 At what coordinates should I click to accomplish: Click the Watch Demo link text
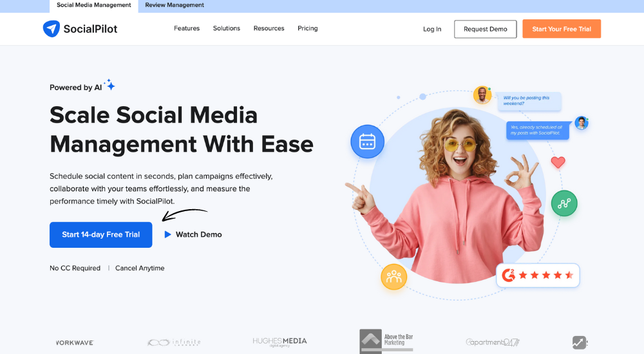pyautogui.click(x=199, y=234)
